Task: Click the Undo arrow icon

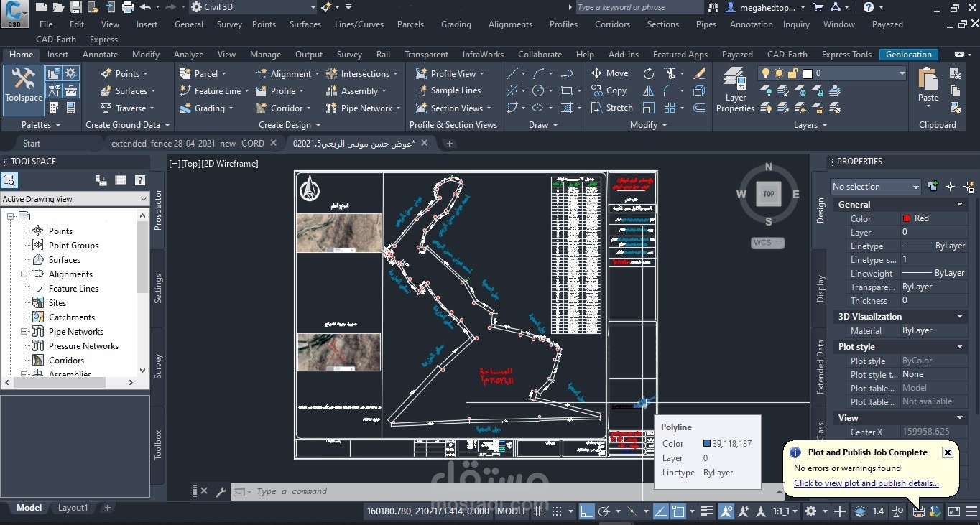Action: click(144, 7)
